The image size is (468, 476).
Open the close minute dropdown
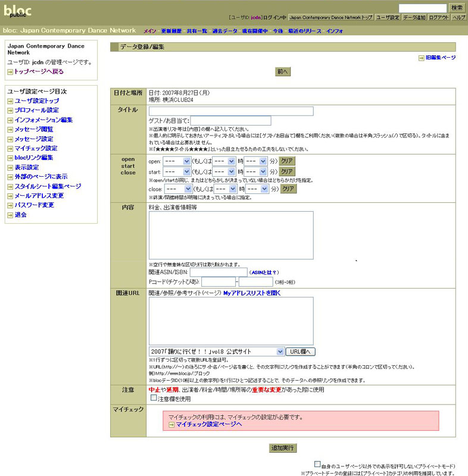pyautogui.click(x=257, y=189)
